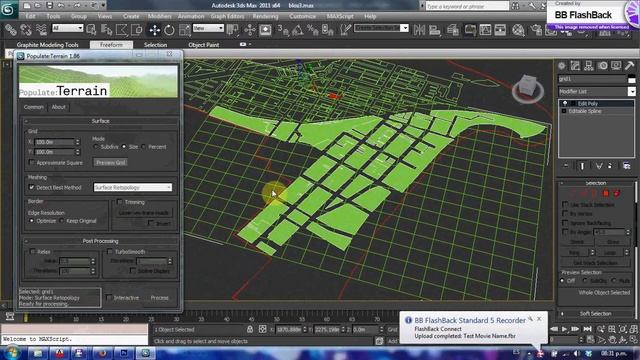
Task: Click the Unlink Selection tool
Action: [x=26, y=30]
